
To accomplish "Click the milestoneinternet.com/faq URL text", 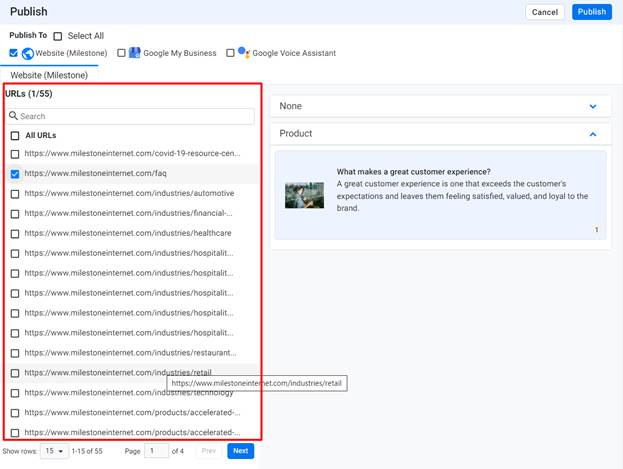I will click(95, 173).
